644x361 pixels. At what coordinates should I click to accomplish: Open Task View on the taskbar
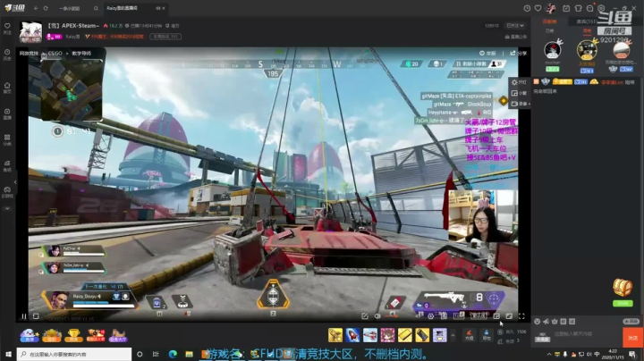(156, 354)
